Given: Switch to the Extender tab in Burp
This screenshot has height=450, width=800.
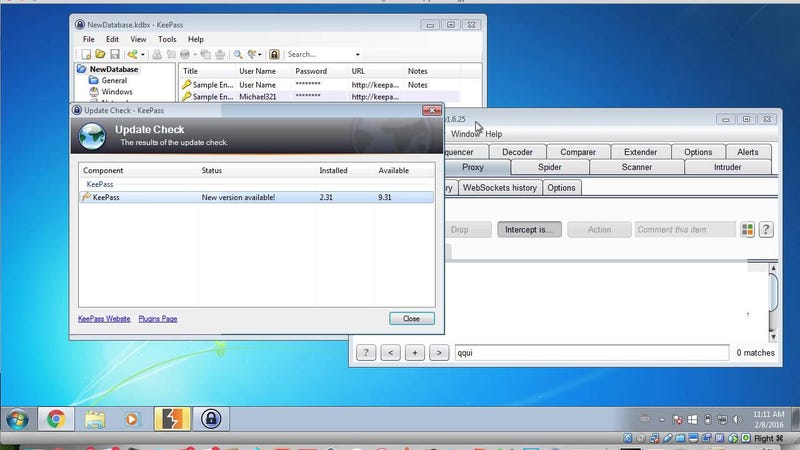Looking at the screenshot, I should (x=640, y=152).
